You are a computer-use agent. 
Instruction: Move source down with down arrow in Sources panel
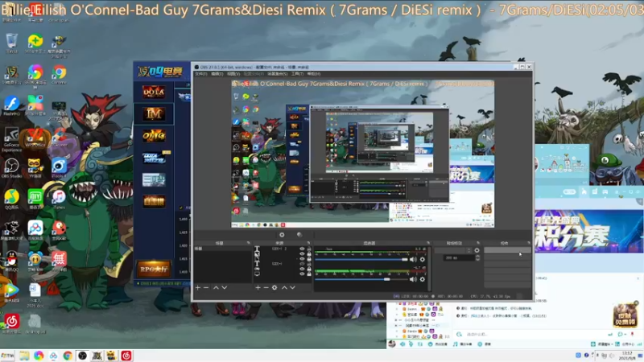(292, 288)
